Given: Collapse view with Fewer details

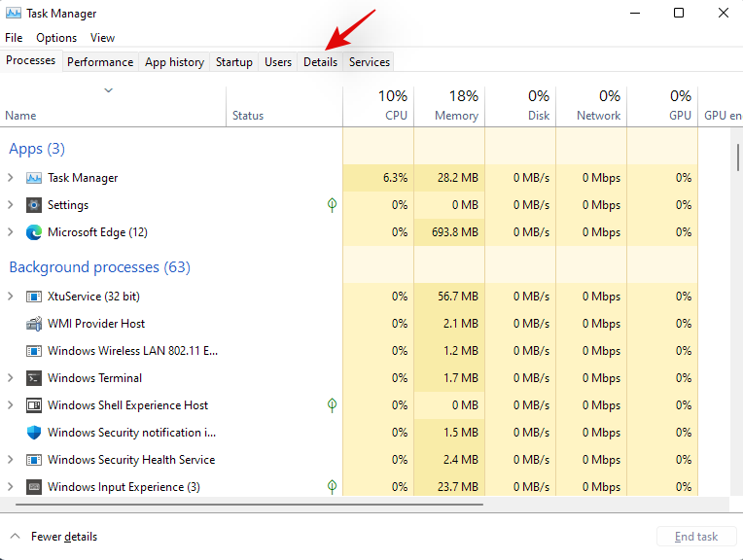Looking at the screenshot, I should pos(54,537).
